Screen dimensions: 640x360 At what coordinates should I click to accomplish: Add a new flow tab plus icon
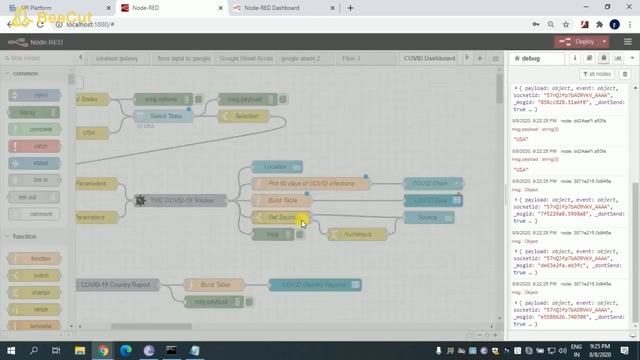[480, 58]
